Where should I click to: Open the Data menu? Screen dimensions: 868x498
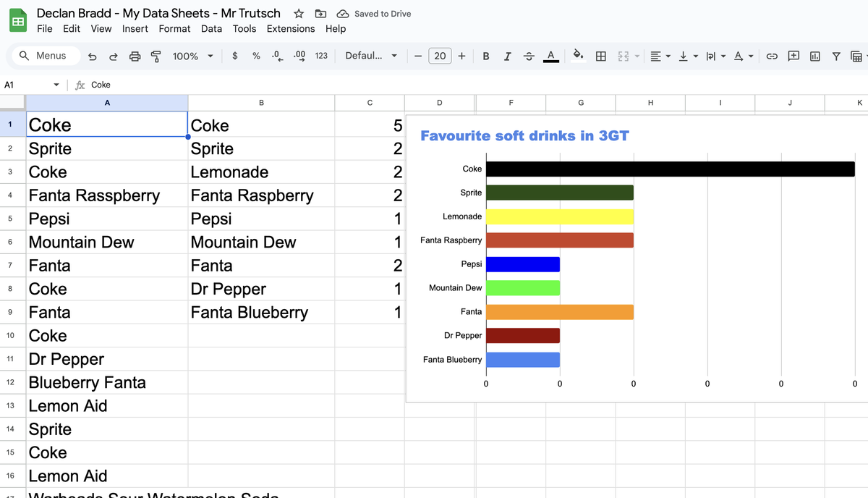click(x=212, y=29)
